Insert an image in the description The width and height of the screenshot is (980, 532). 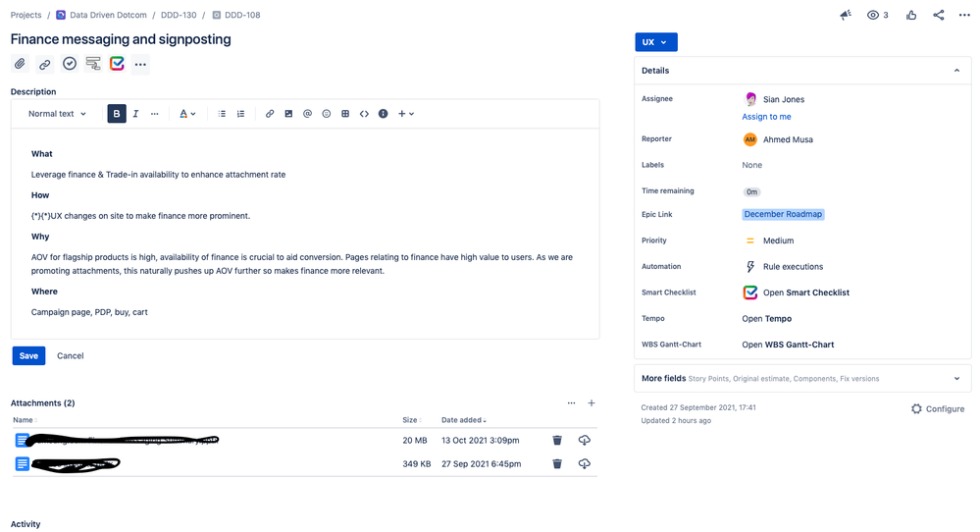pos(288,114)
